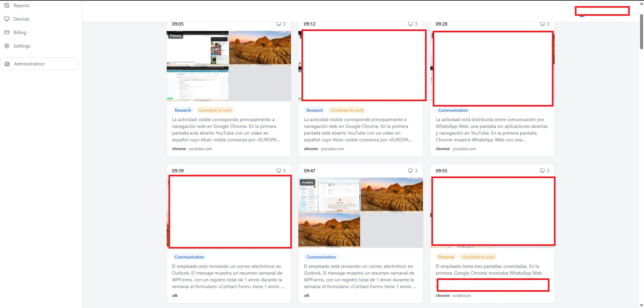The height and width of the screenshot is (308, 644).
Task: Click the chrome app label on 09:55 card
Action: coord(442,296)
